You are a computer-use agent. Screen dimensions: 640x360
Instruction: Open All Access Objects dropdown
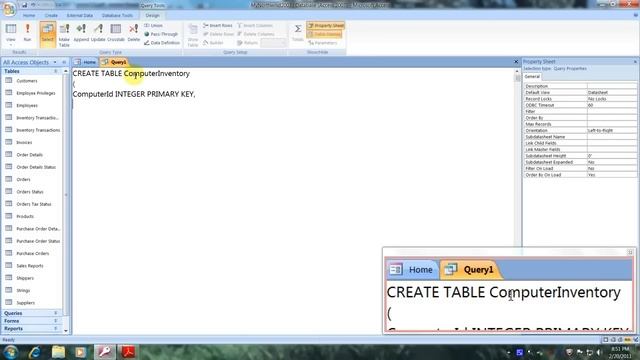[55, 62]
